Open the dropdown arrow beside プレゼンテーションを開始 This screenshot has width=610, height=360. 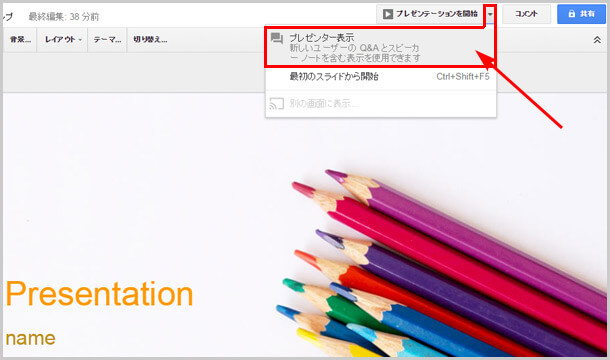coord(490,14)
